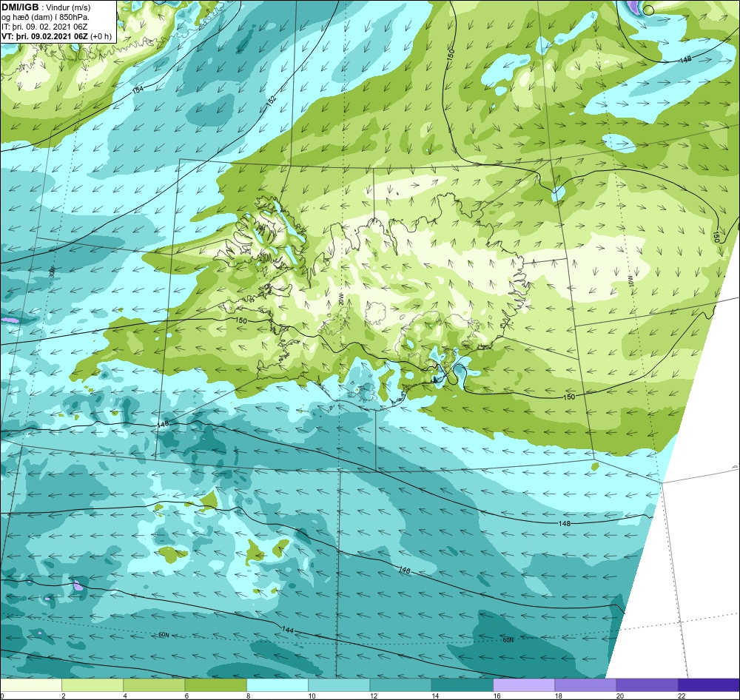
Task: Select the 20–22 m/s violet legend swatch
Action: [647, 684]
